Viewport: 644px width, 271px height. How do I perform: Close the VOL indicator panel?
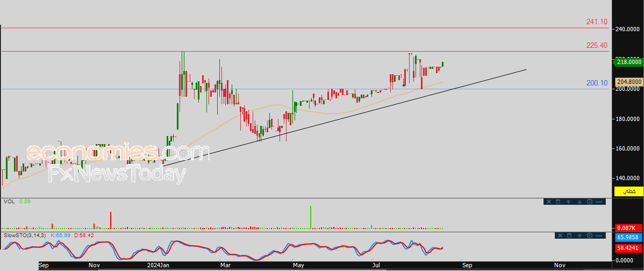(548, 202)
